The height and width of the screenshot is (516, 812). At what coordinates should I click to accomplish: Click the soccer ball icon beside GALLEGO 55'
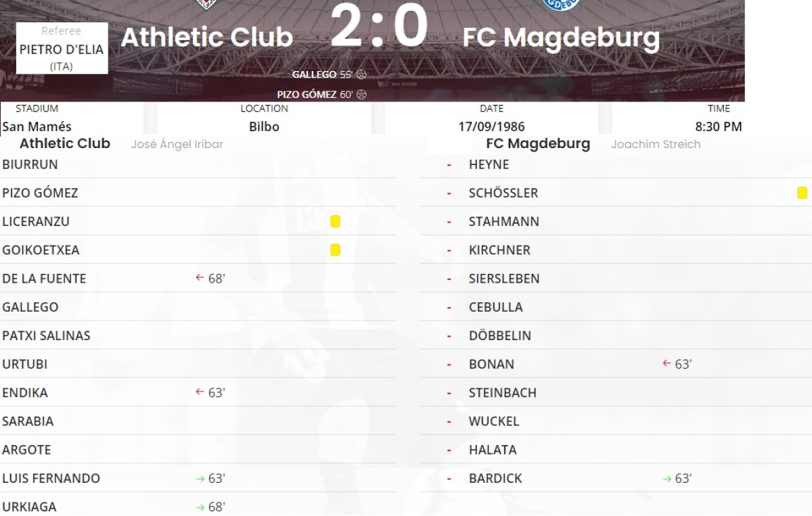(361, 74)
